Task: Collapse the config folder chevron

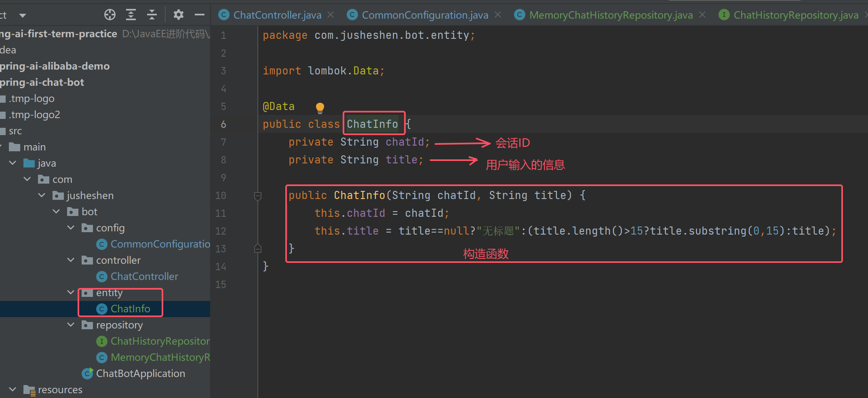Action: pyautogui.click(x=71, y=228)
